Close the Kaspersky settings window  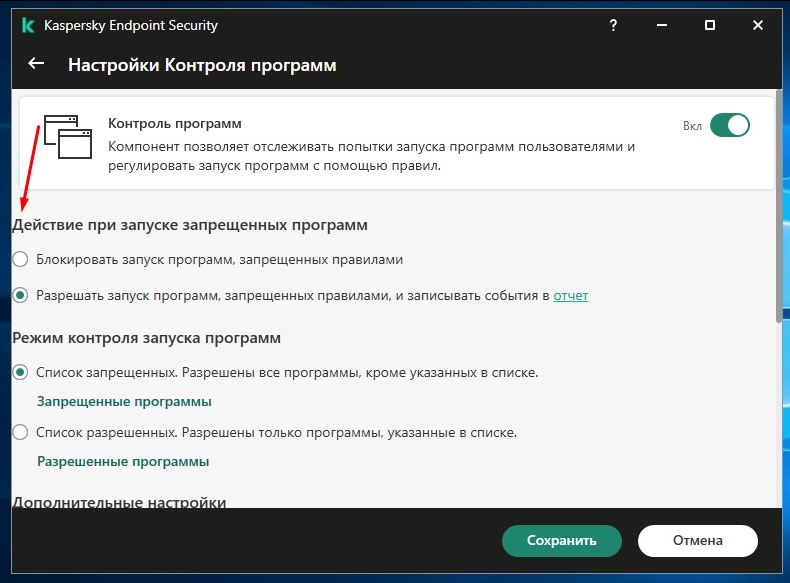[x=759, y=24]
